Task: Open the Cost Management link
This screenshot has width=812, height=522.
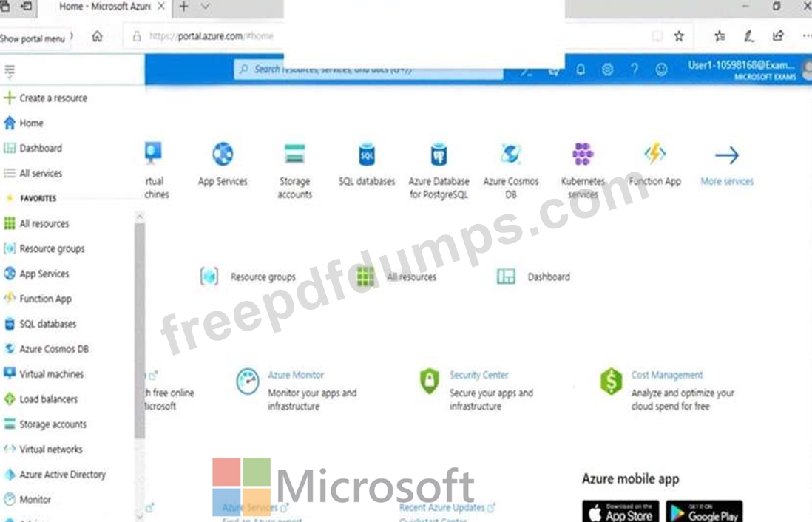Action: click(667, 375)
